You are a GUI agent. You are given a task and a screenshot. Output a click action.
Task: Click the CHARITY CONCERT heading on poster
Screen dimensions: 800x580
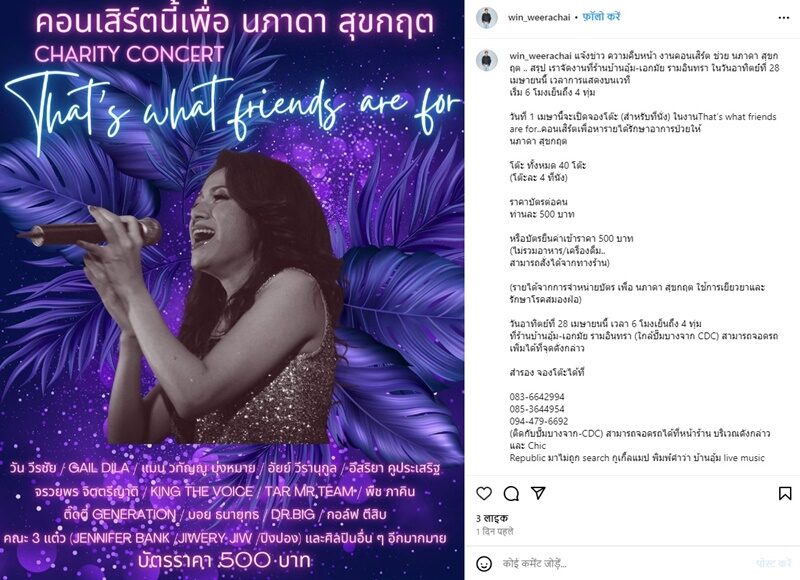[130, 54]
